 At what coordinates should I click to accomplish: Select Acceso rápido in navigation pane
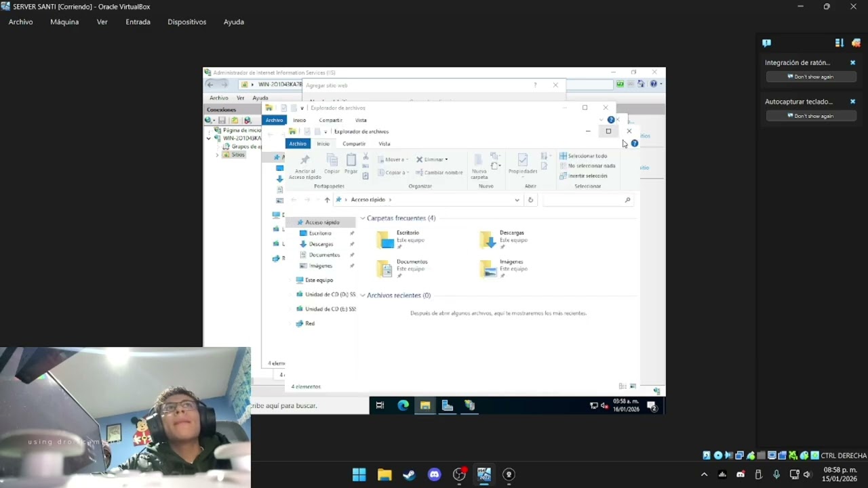[322, 222]
